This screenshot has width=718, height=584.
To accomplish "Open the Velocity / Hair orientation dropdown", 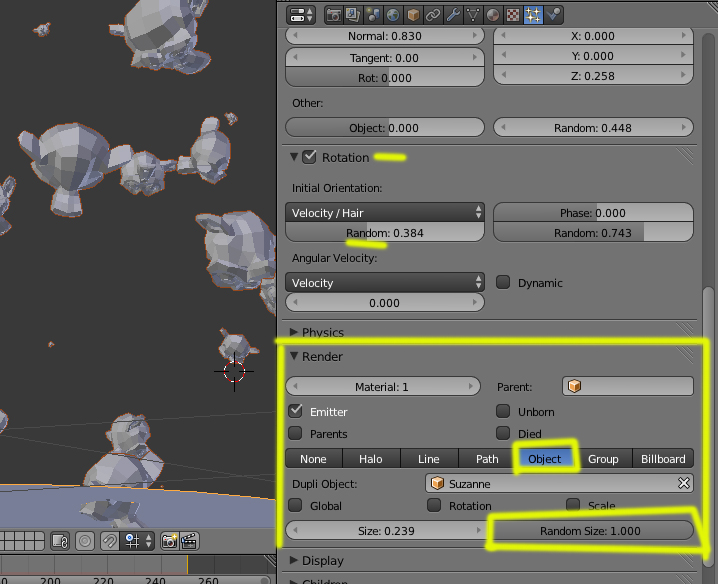I will (x=385, y=213).
